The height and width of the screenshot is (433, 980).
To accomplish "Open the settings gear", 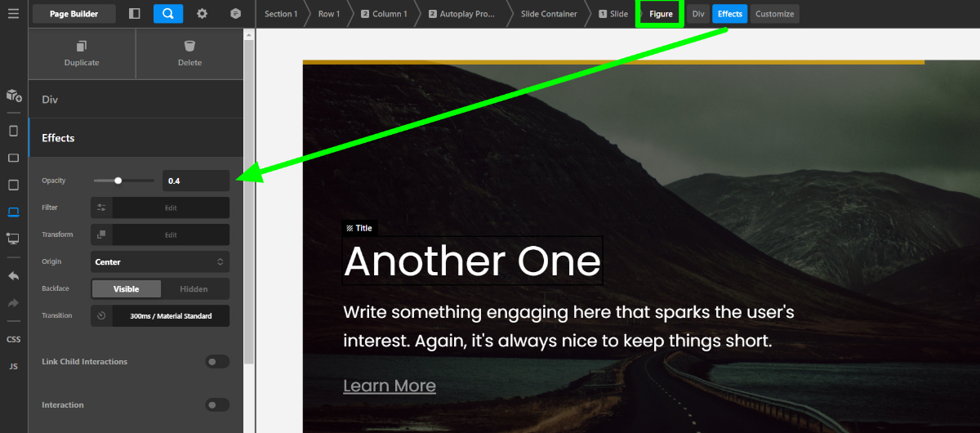I will (x=202, y=13).
